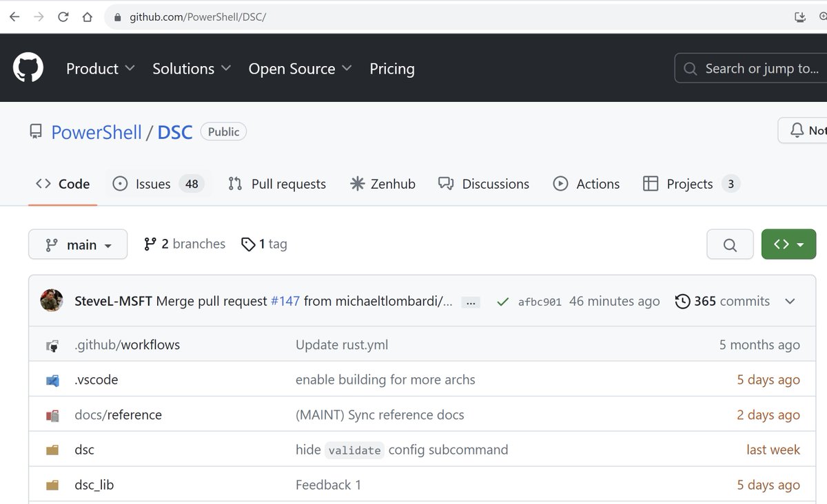Screen dimensions: 827x504
Task: Expand commit details chevron
Action: (790, 302)
